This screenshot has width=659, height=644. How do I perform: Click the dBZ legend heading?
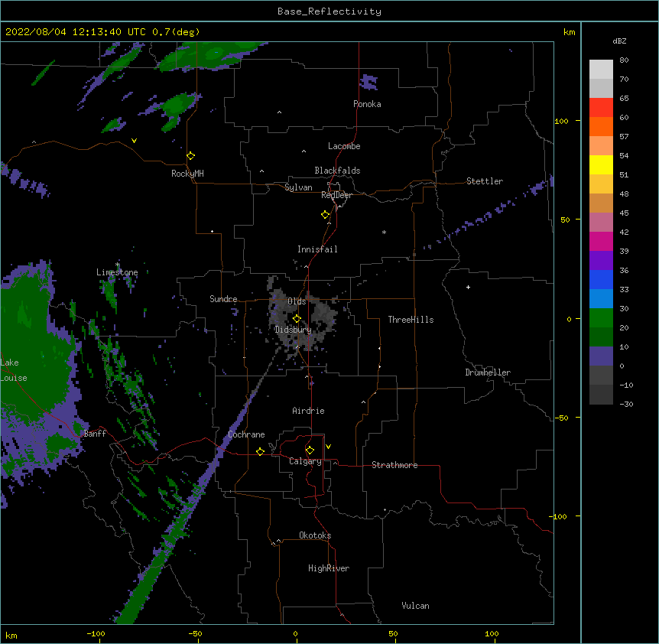619,41
